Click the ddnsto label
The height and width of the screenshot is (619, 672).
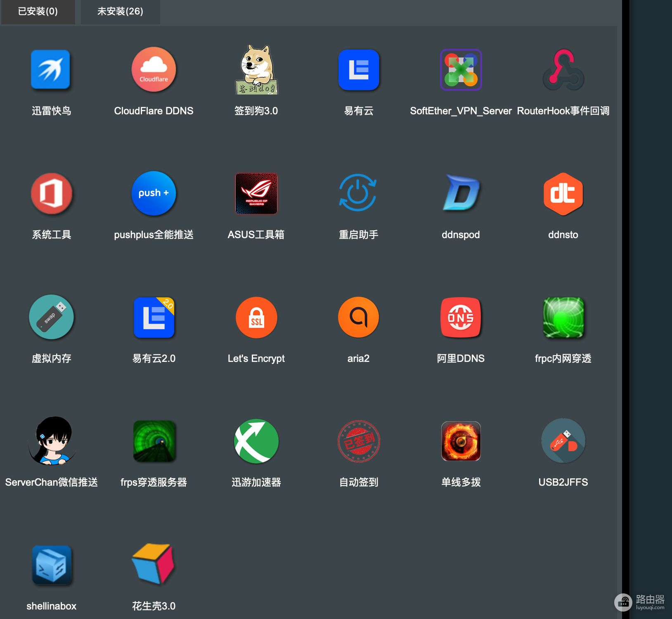click(563, 234)
